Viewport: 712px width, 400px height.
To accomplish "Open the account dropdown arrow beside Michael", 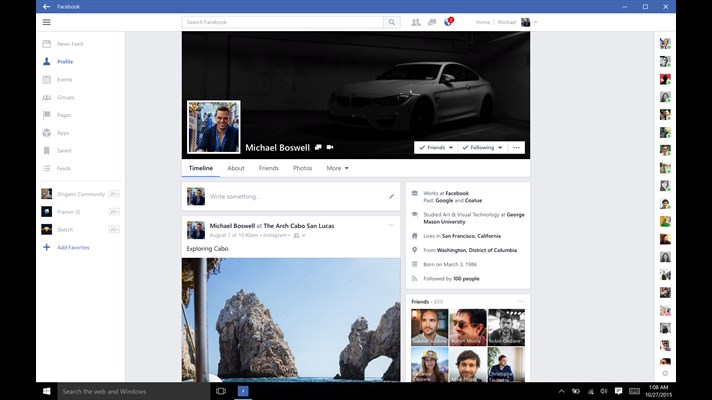I will point(536,22).
